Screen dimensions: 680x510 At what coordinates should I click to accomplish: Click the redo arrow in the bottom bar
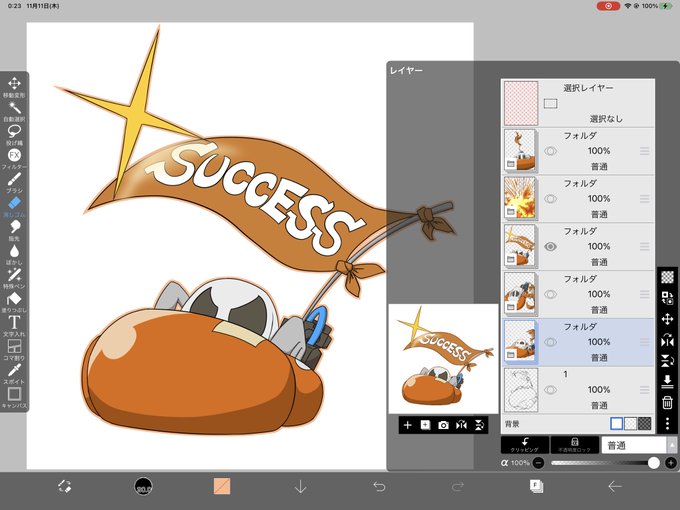(458, 486)
